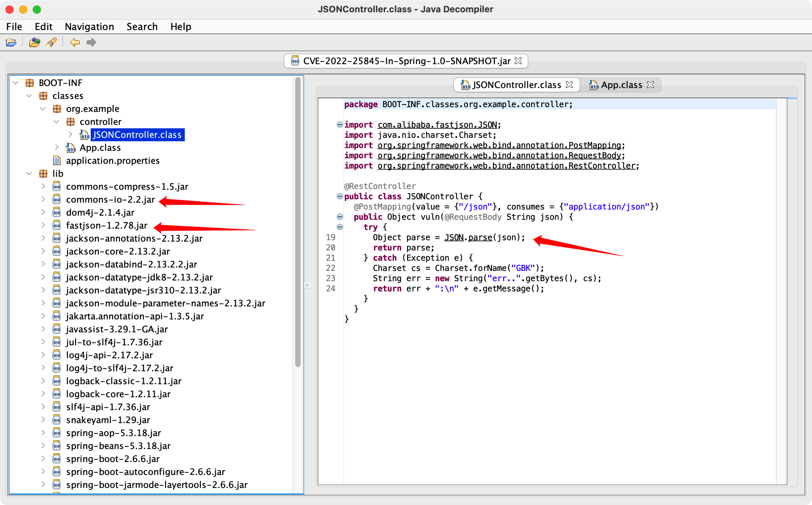Collapse the lib folder node
This screenshot has width=812, height=505.
29,174
